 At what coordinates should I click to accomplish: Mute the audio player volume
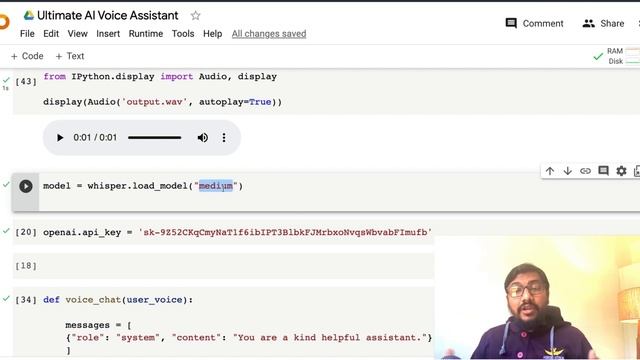pyautogui.click(x=203, y=138)
